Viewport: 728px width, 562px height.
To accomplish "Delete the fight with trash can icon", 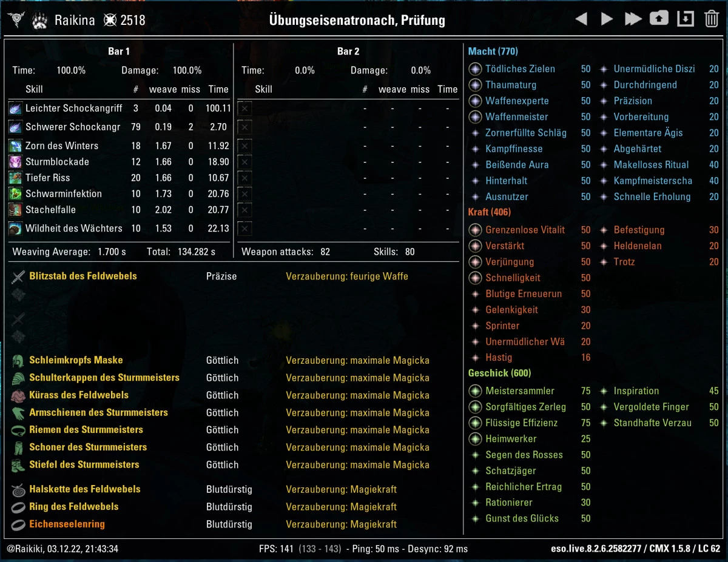I will pyautogui.click(x=711, y=19).
